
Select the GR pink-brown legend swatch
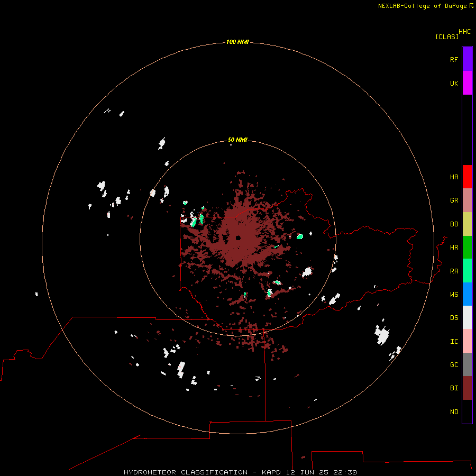[467, 200]
